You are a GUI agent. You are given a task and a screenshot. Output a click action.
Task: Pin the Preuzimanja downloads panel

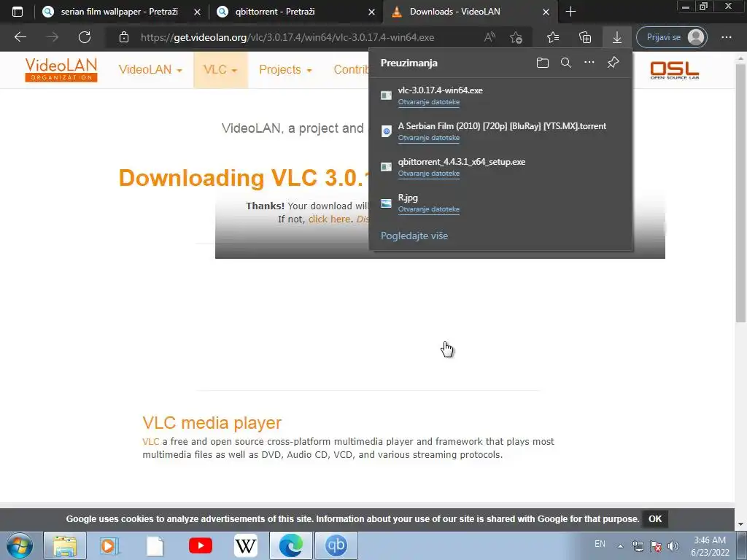[613, 63]
